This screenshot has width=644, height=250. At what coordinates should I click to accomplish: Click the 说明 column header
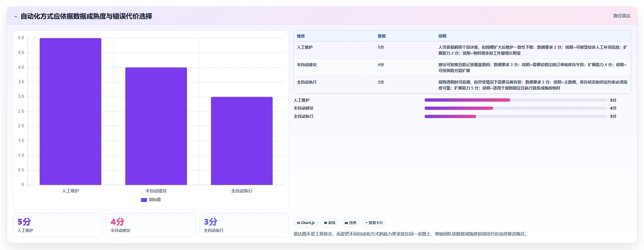442,36
